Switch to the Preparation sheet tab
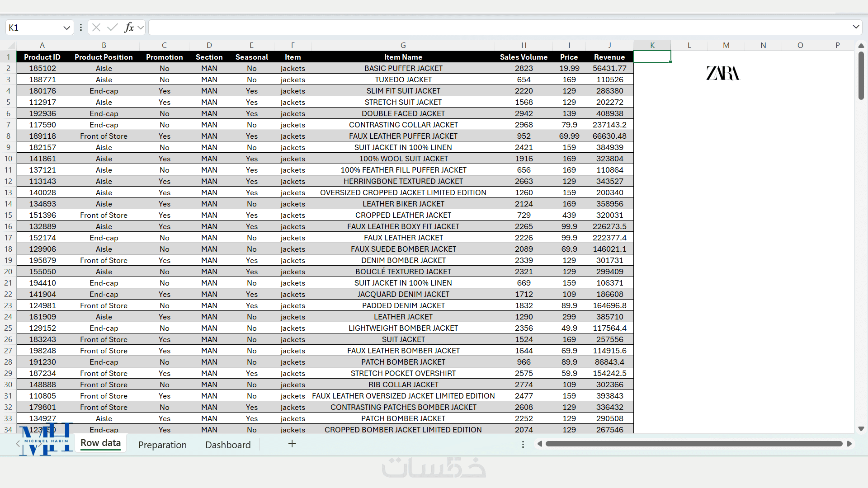 tap(162, 445)
